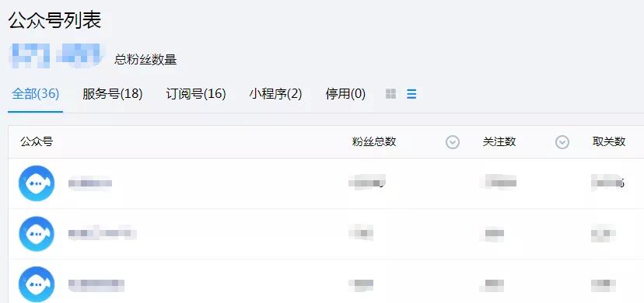The width and height of the screenshot is (644, 303).
Task: Open sort arrow beside 粉丝总数
Action: pos(452,142)
